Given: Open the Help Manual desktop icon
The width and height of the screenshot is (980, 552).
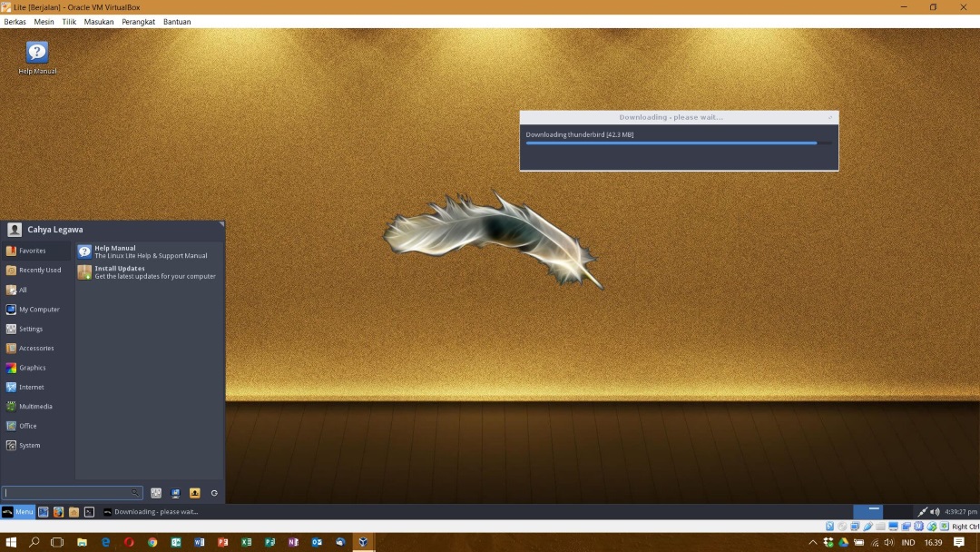Looking at the screenshot, I should point(37,54).
